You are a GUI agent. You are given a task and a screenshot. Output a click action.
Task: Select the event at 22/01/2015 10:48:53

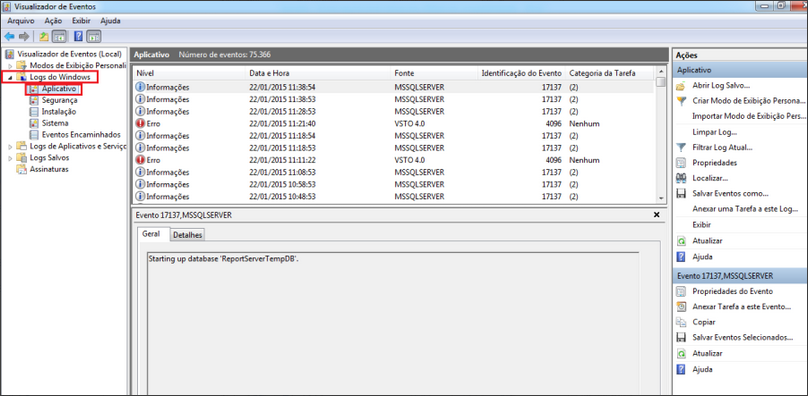pyautogui.click(x=394, y=196)
